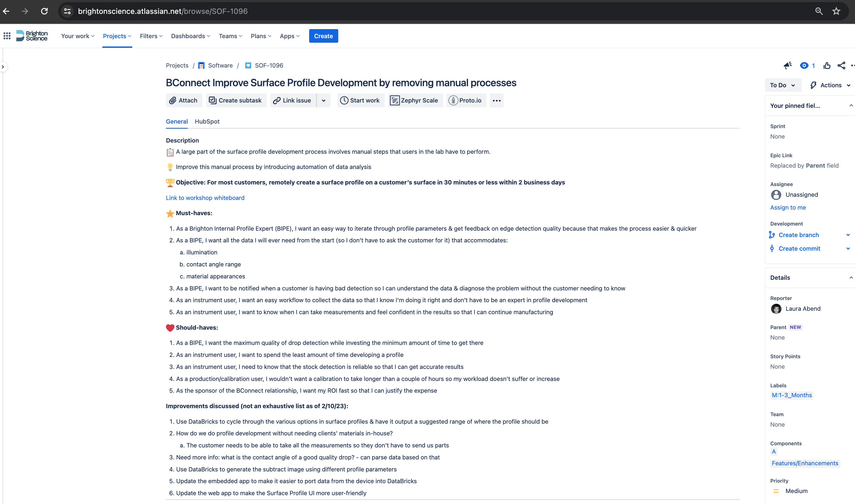This screenshot has height=504, width=855.
Task: Click the Create subtask icon
Action: coord(213,100)
